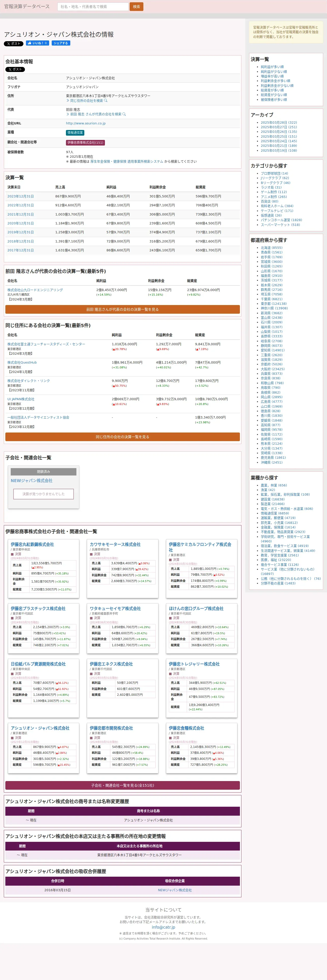The width and height of the screenshot is (327, 980).
Task: Open 伊藤忠エネクス株式会社 card
Action: tap(111, 664)
